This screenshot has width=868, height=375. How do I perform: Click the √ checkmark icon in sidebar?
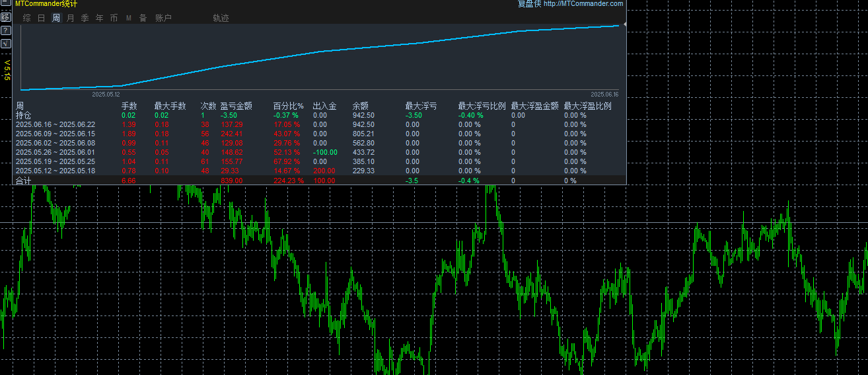pos(5,44)
